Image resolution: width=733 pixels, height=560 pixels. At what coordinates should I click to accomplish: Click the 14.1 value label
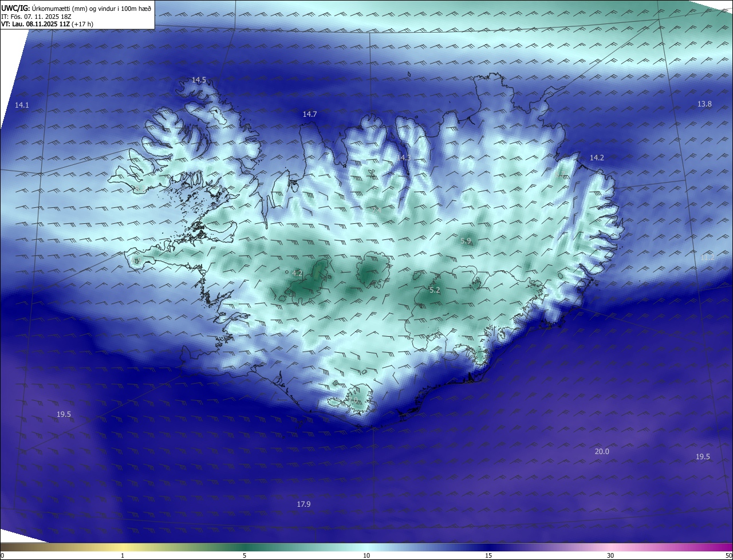click(22, 105)
